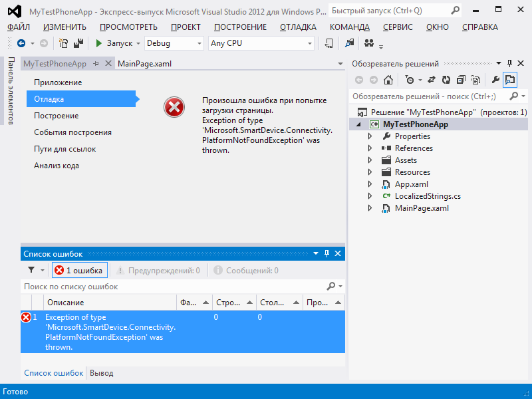Select Построение in the project settings list

point(57,115)
